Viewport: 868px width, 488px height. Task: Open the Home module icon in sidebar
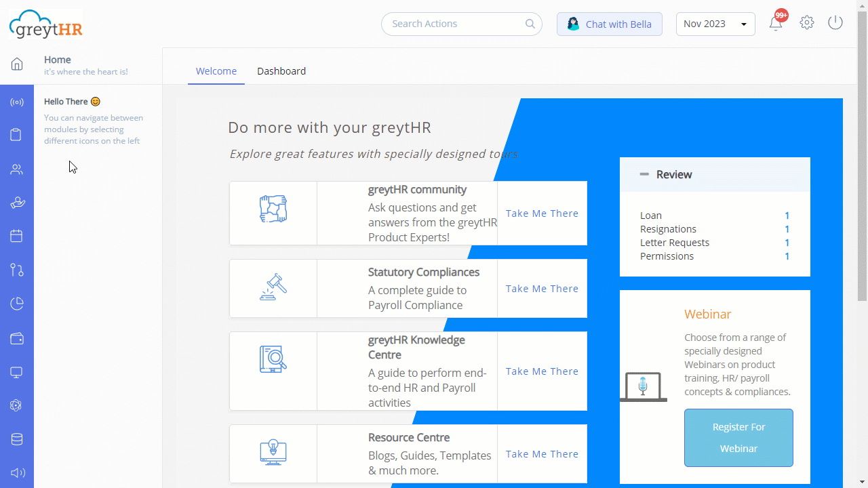click(x=17, y=64)
